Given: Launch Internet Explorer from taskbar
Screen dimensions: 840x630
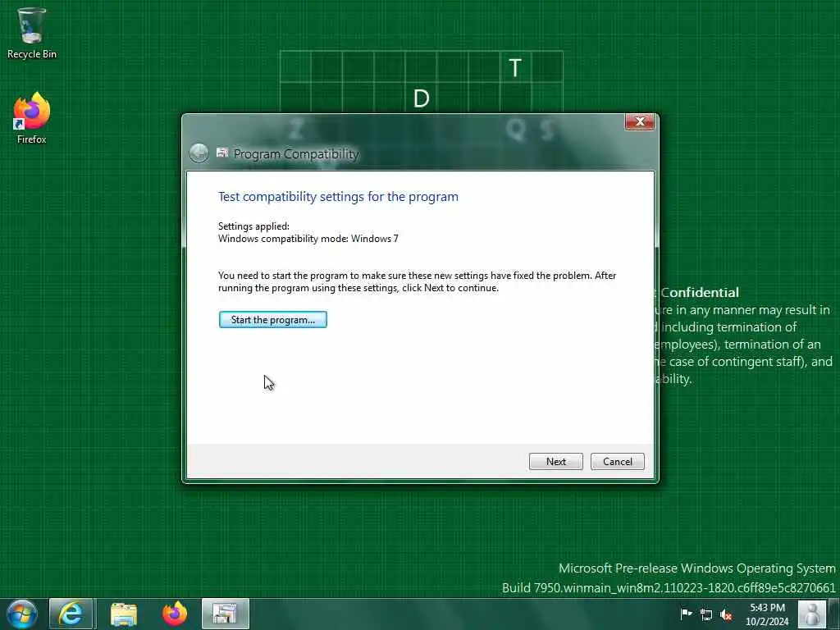Looking at the screenshot, I should coord(71,614).
